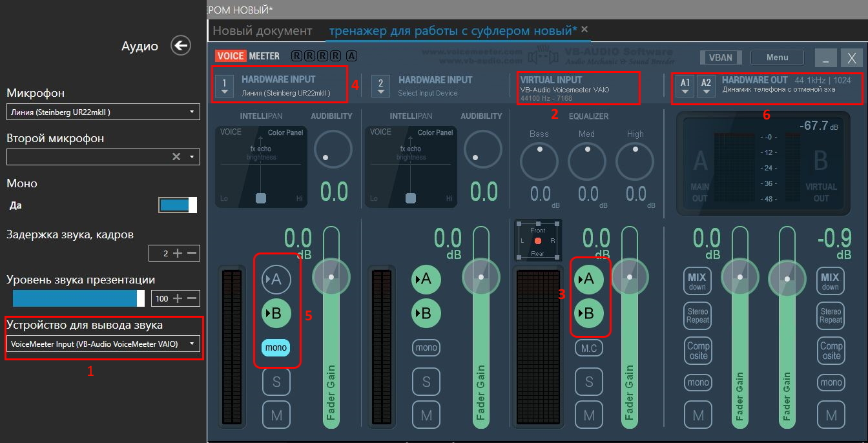The width and height of the screenshot is (868, 443).
Task: Mute Virtual Input with M button
Action: pyautogui.click(x=589, y=415)
